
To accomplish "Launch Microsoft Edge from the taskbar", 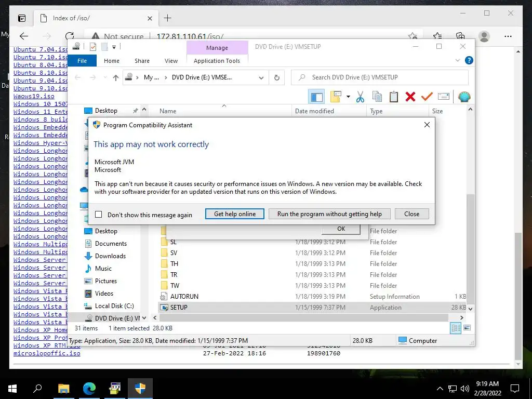I will point(89,388).
